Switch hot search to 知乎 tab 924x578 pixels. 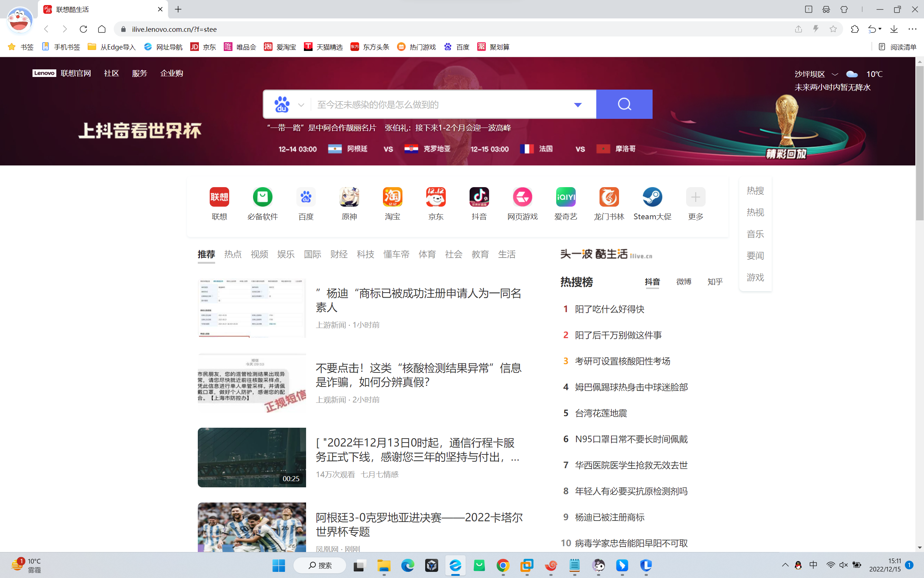715,282
